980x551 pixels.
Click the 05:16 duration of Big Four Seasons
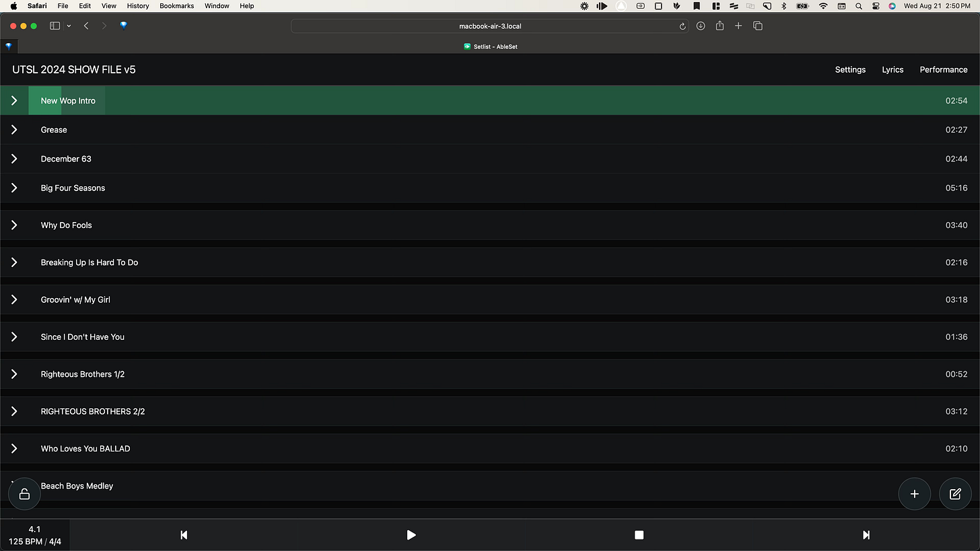(956, 188)
